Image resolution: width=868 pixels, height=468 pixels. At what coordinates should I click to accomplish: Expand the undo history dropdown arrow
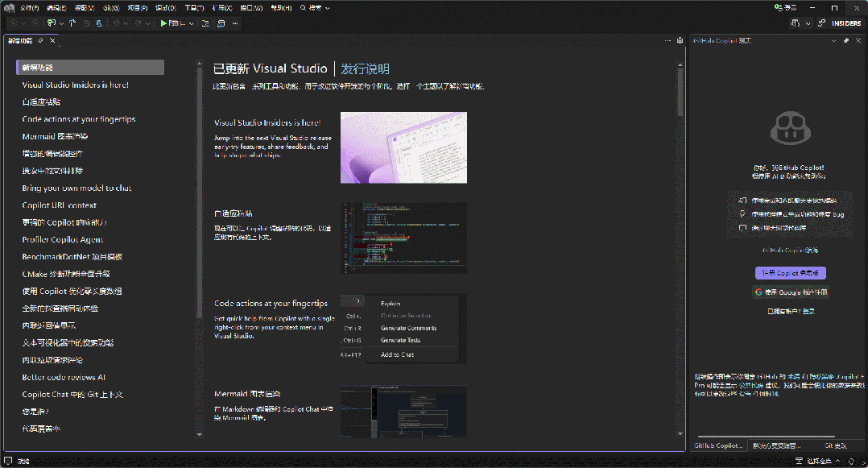pyautogui.click(x=126, y=23)
